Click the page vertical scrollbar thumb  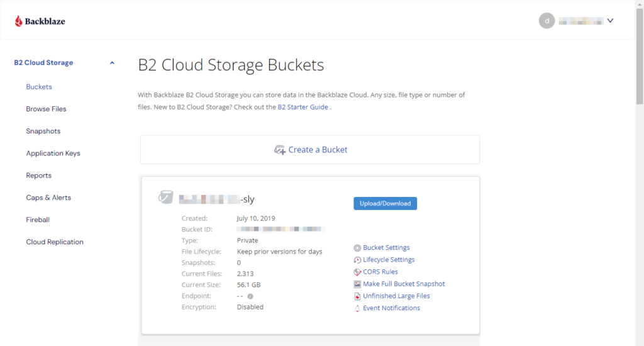640,55
